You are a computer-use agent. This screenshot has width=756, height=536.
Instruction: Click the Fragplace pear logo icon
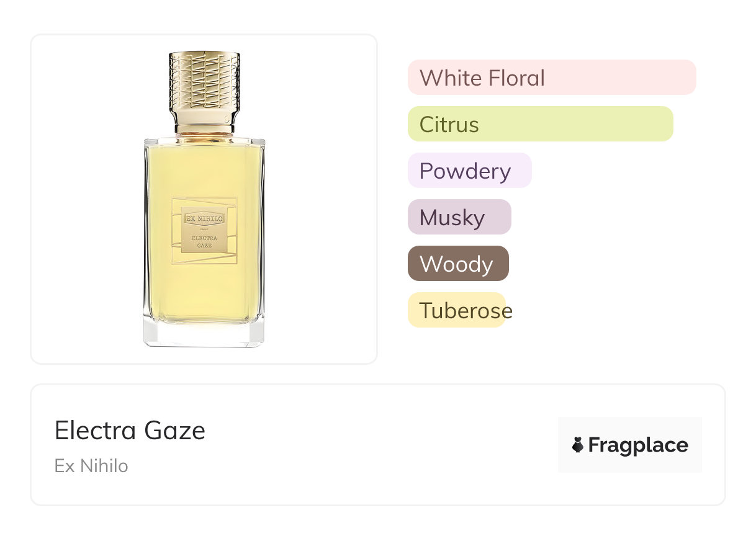(x=578, y=445)
